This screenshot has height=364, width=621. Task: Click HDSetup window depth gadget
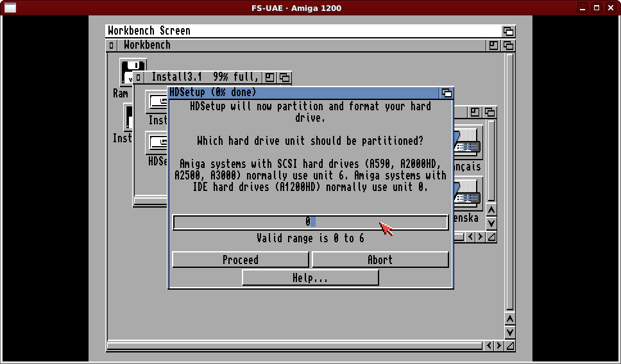coord(447,92)
